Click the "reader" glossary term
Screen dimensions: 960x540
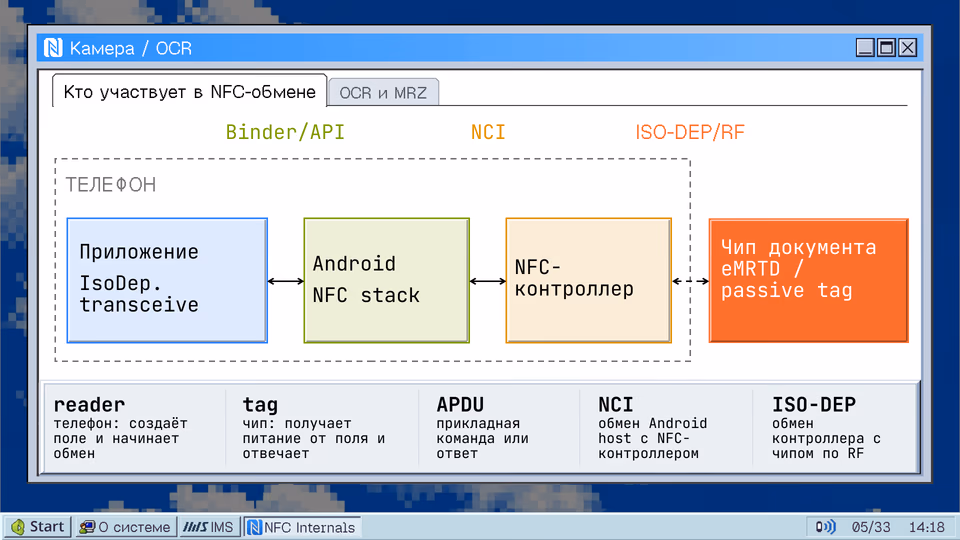[89, 405]
